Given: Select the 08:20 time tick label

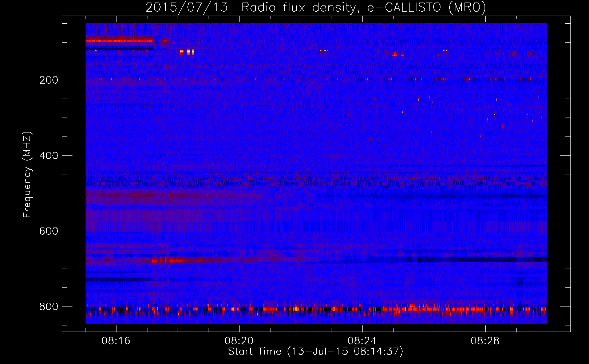Looking at the screenshot, I should (x=239, y=341).
